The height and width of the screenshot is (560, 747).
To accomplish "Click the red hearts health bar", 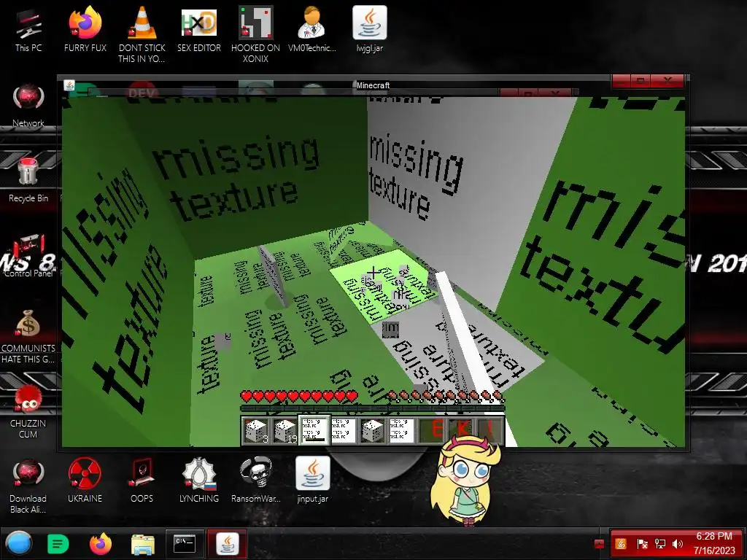I will pyautogui.click(x=299, y=396).
